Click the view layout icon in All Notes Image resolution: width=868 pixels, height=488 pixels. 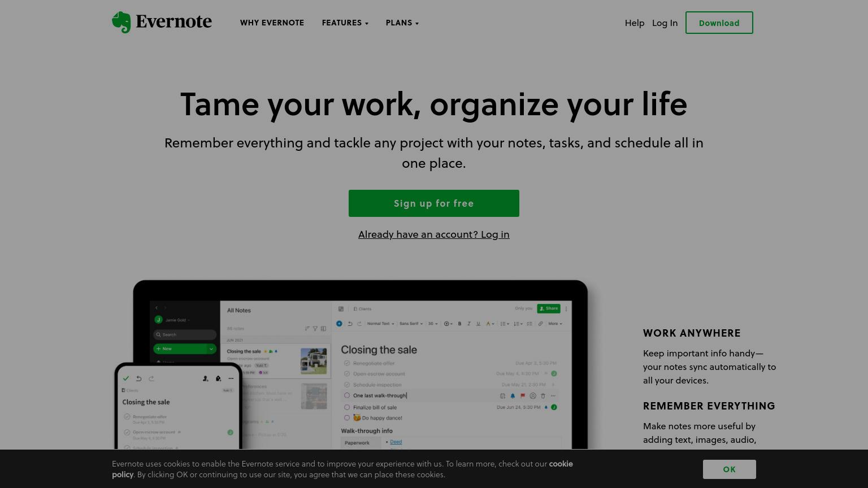tap(323, 328)
